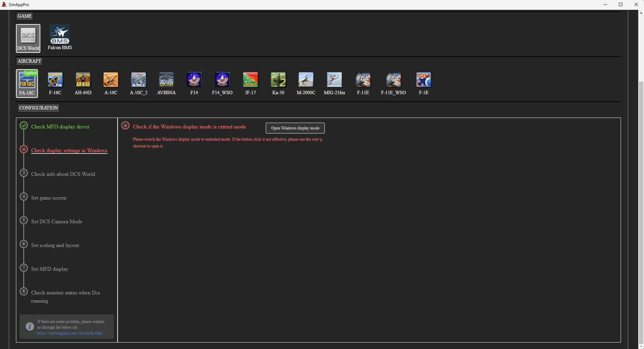Viewport: 644px width, 349px height.
Task: Click the CONFIGURATION section label
Action: click(x=39, y=108)
